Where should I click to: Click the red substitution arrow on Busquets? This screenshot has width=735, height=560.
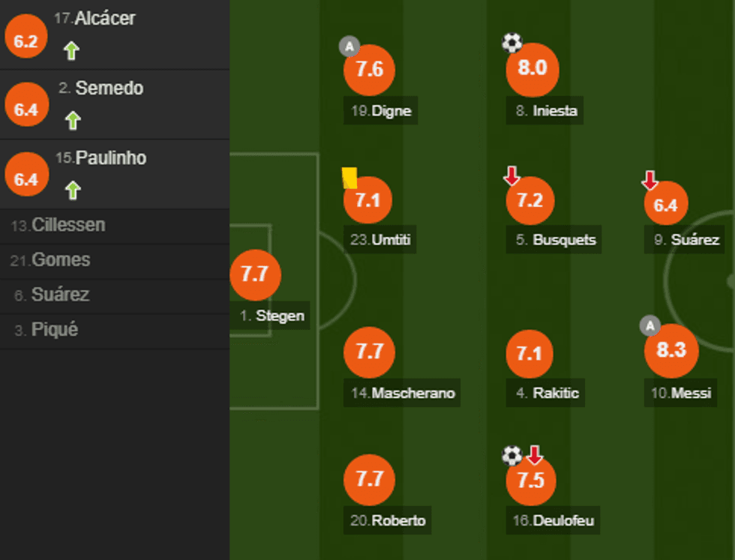click(511, 176)
